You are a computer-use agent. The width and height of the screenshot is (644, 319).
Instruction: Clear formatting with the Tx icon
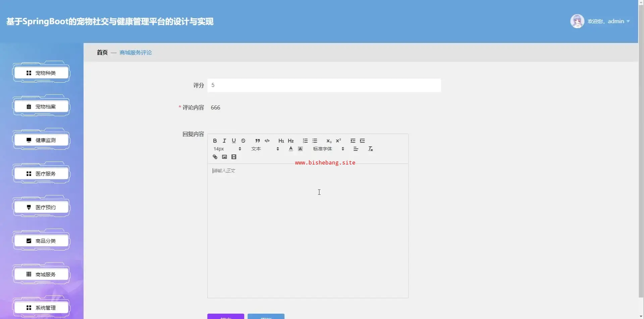coord(370,149)
